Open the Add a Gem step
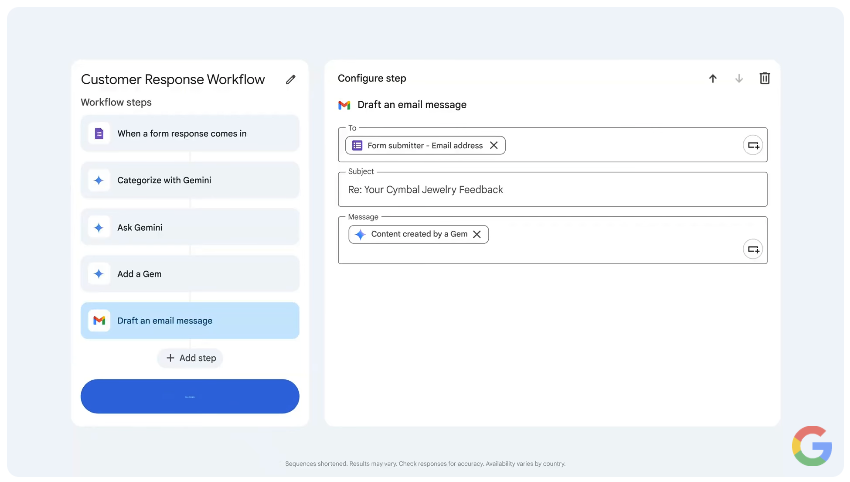This screenshot has width=850, height=482. 190,274
